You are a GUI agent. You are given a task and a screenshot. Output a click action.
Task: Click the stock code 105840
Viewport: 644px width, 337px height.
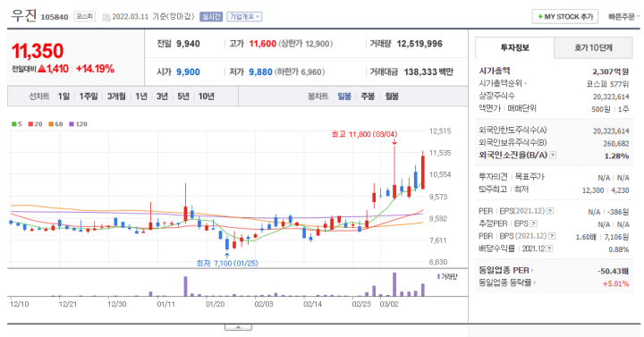coord(55,17)
